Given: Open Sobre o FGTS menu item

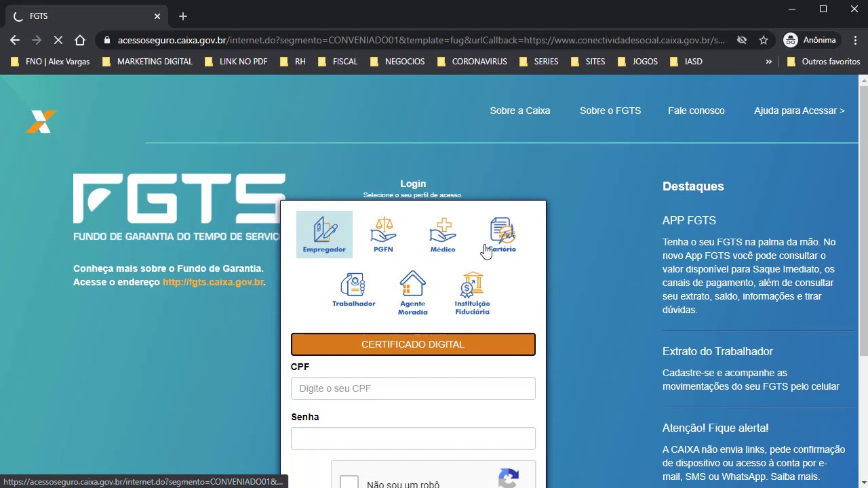Looking at the screenshot, I should point(610,110).
